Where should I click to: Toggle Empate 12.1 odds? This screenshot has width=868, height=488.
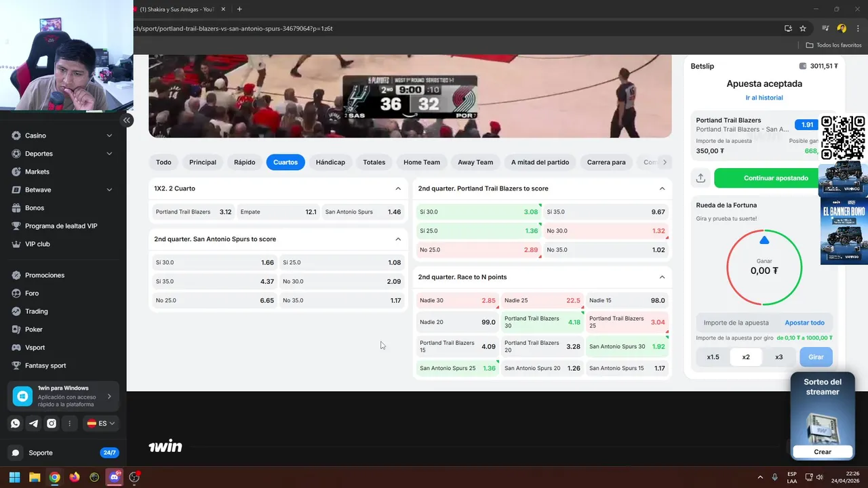(278, 212)
